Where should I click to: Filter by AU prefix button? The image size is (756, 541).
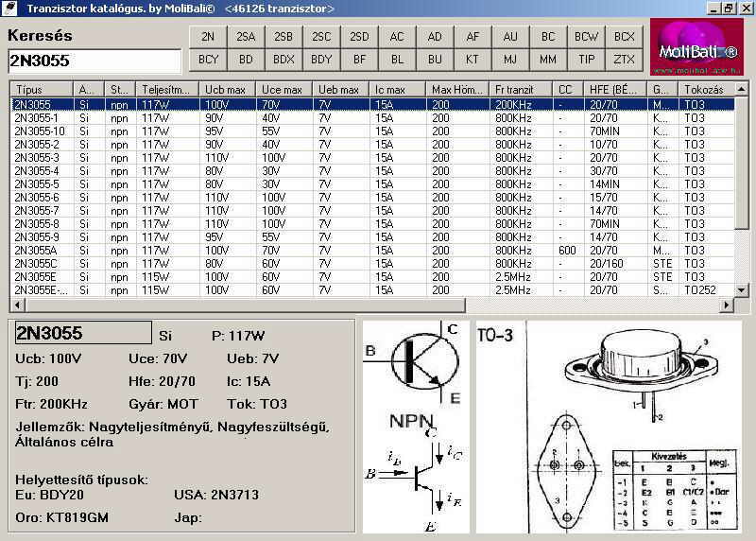coord(510,37)
